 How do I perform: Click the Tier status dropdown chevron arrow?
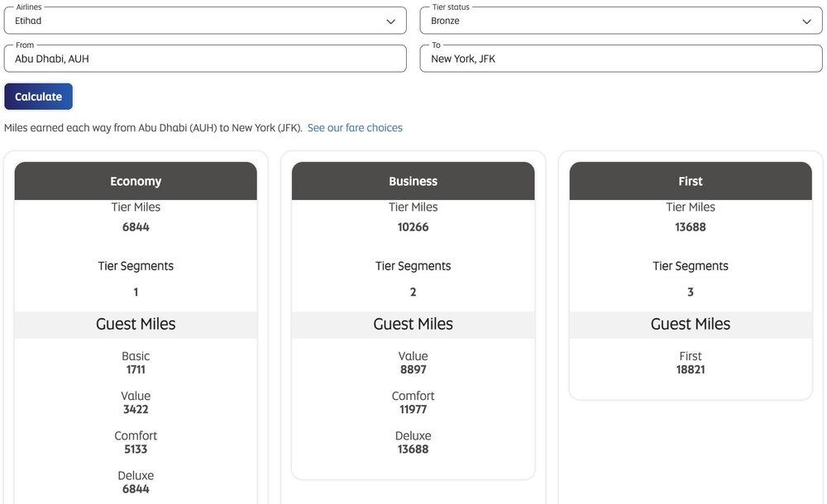pos(806,21)
